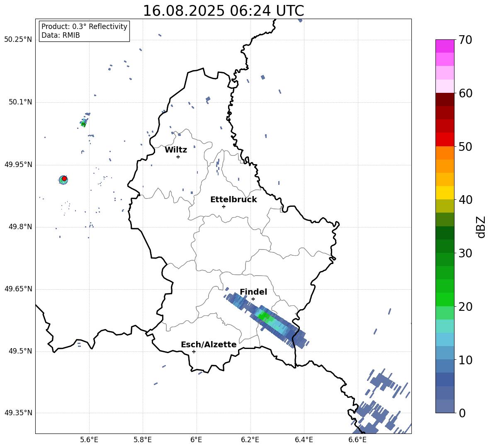Pick the bright red swatch just above 50
The height and width of the screenshot is (448, 491).
click(x=445, y=140)
